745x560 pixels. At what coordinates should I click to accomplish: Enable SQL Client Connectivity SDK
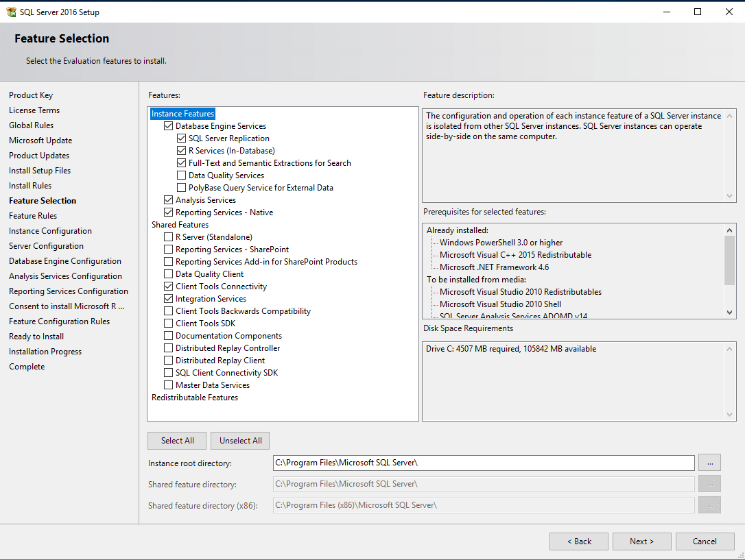(x=168, y=373)
